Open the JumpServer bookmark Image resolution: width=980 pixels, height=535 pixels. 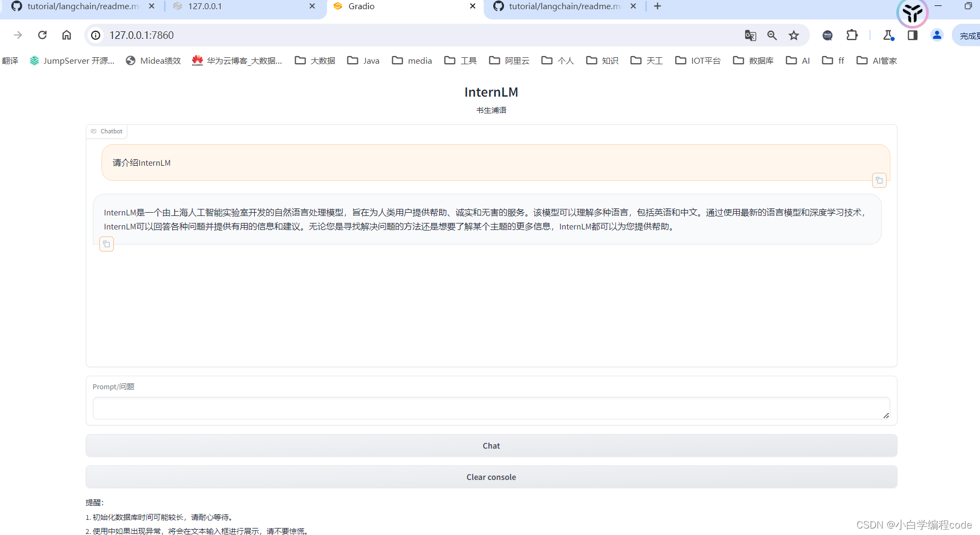click(x=72, y=60)
